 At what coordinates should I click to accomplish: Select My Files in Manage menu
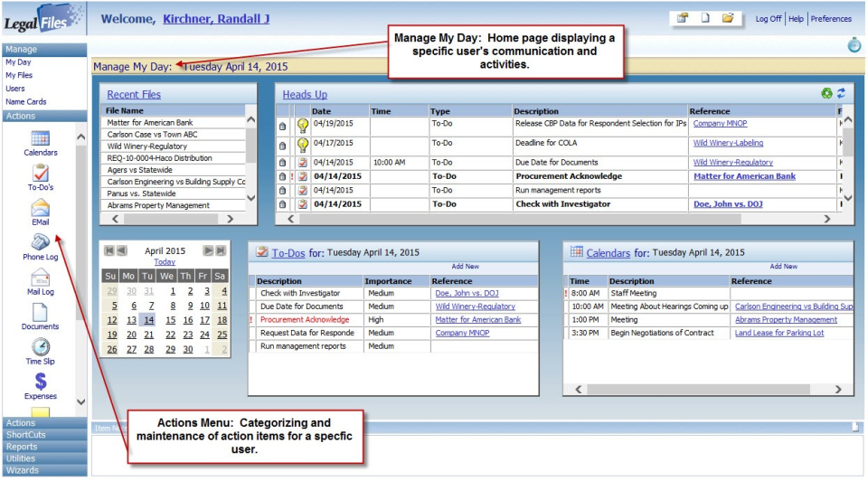[x=19, y=75]
